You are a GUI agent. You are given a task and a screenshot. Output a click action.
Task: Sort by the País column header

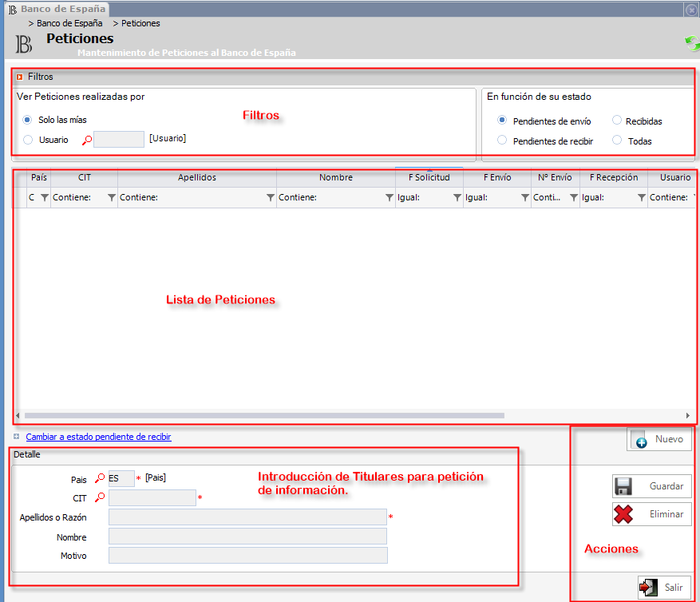tap(39, 177)
